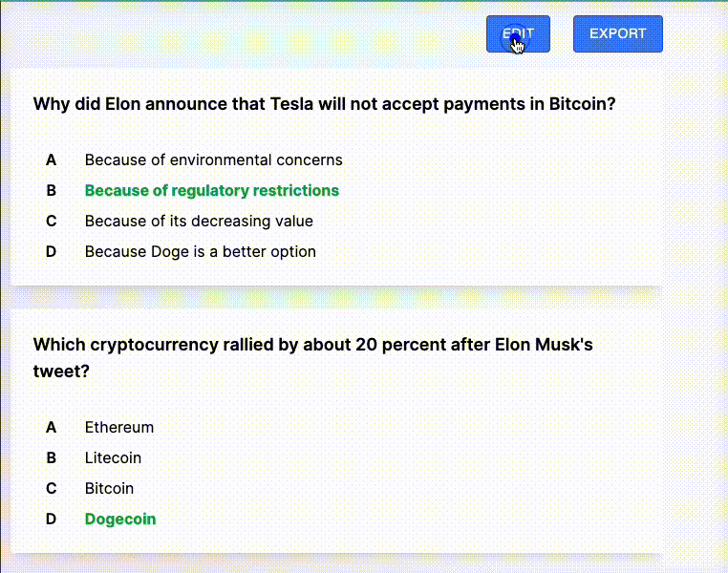Click letter B beside regulatory restrictions

click(x=52, y=190)
